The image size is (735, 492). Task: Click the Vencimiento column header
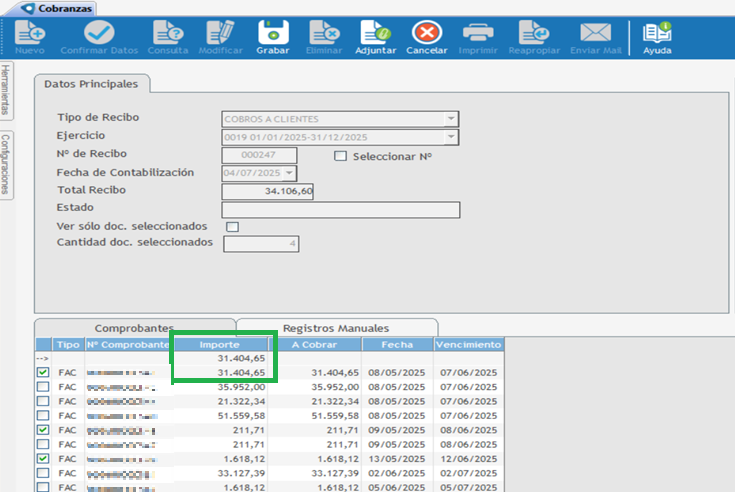(468, 344)
